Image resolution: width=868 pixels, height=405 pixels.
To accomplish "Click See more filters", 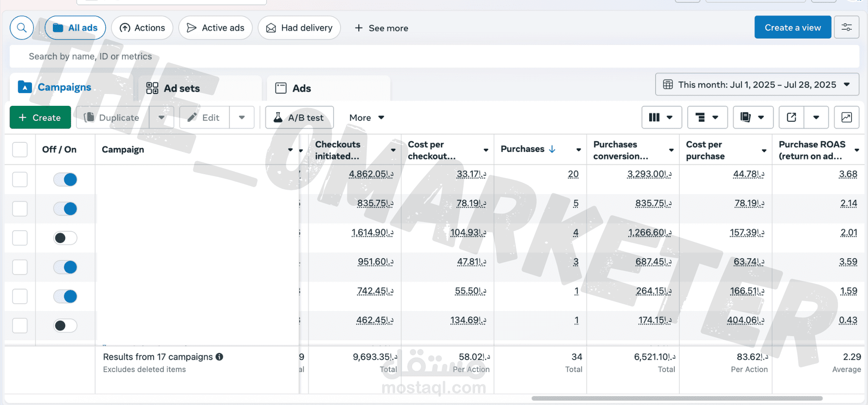I will (x=382, y=28).
